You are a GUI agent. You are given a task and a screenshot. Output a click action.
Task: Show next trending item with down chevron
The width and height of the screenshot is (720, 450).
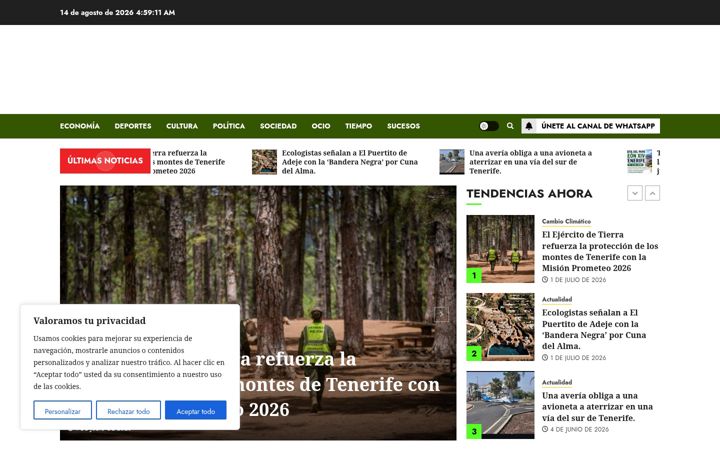[635, 193]
